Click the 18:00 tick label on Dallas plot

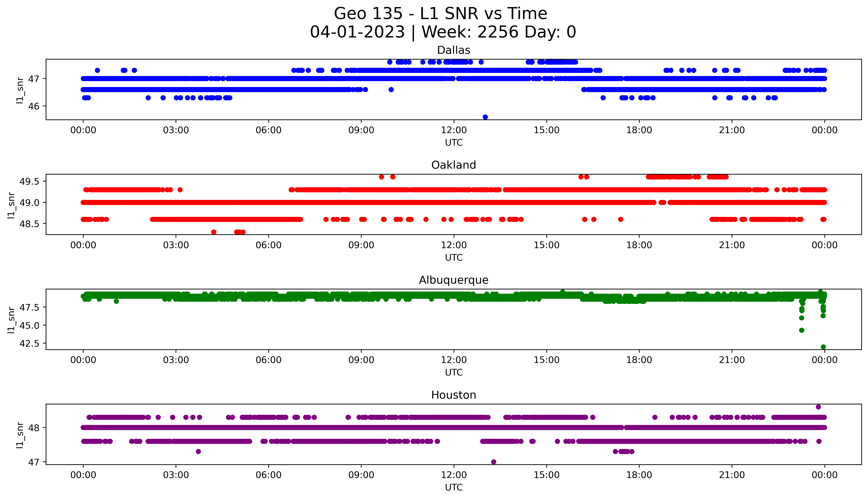(x=639, y=130)
